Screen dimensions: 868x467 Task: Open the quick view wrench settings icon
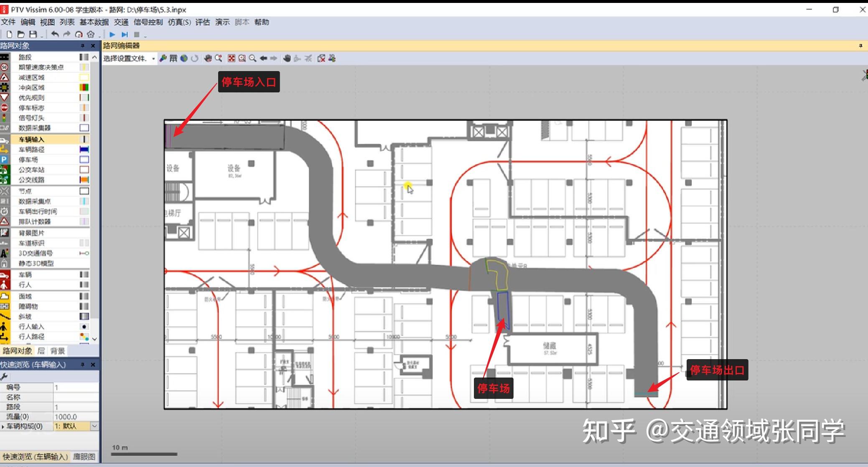pos(4,375)
